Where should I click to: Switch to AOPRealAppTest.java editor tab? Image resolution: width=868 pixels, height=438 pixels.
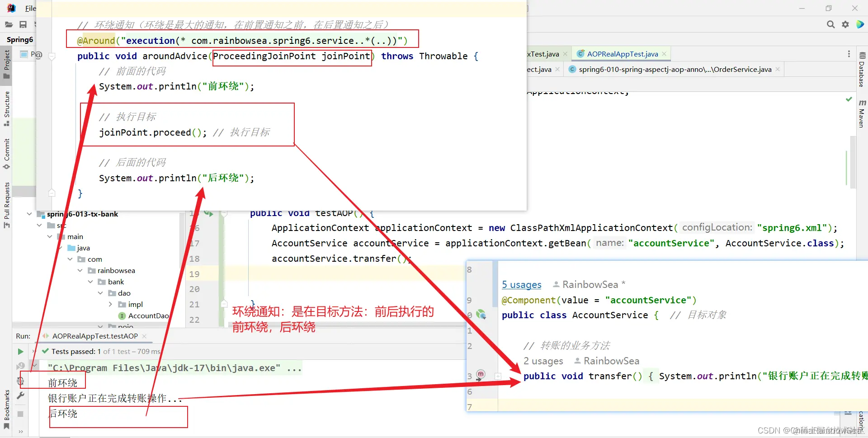point(622,54)
